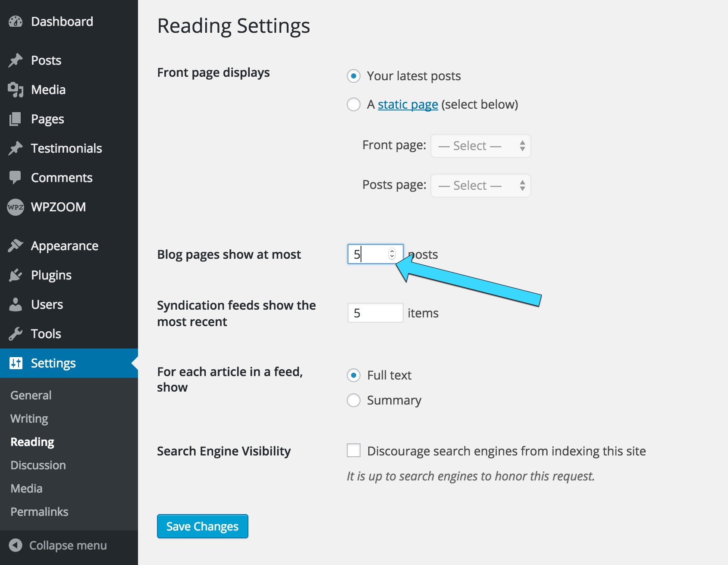Click the Front page displays label

[213, 72]
